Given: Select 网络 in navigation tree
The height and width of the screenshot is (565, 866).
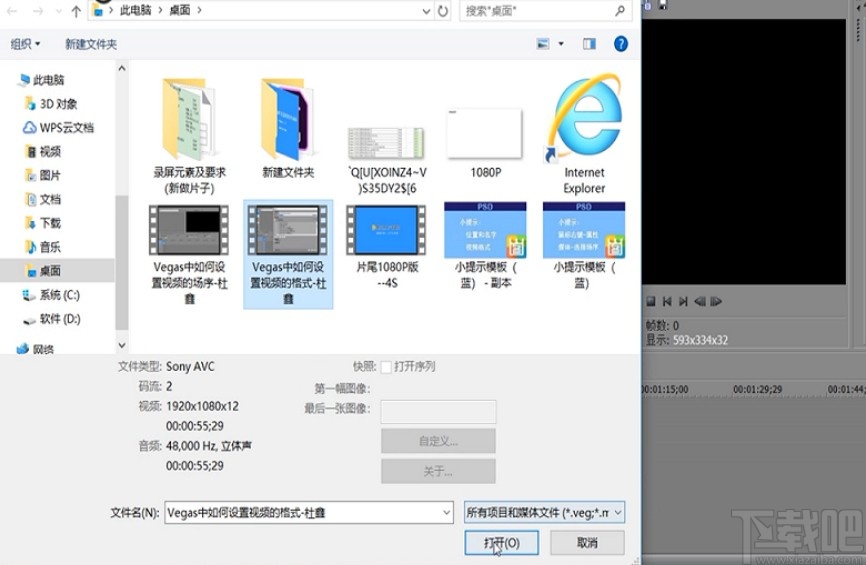Looking at the screenshot, I should [x=35, y=349].
